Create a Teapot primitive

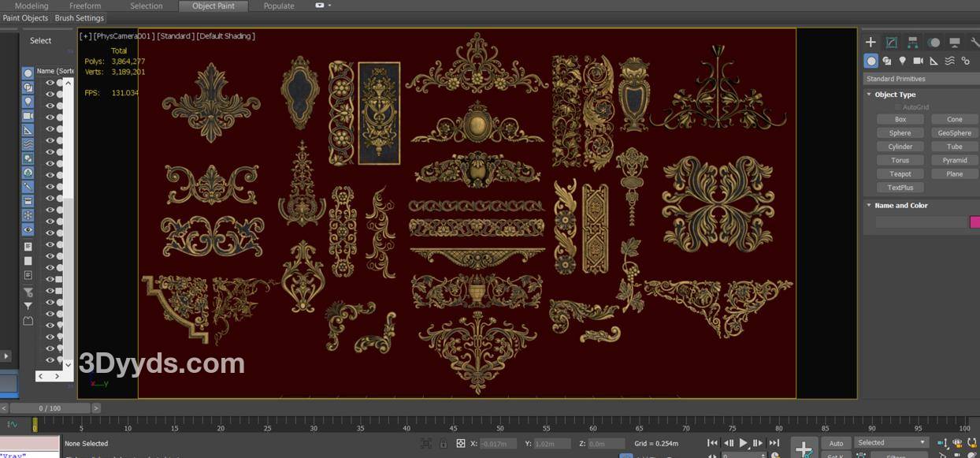coord(900,173)
